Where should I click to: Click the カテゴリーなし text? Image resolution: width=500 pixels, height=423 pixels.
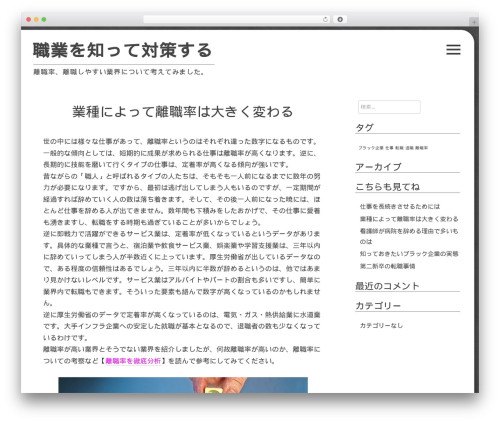[381, 325]
